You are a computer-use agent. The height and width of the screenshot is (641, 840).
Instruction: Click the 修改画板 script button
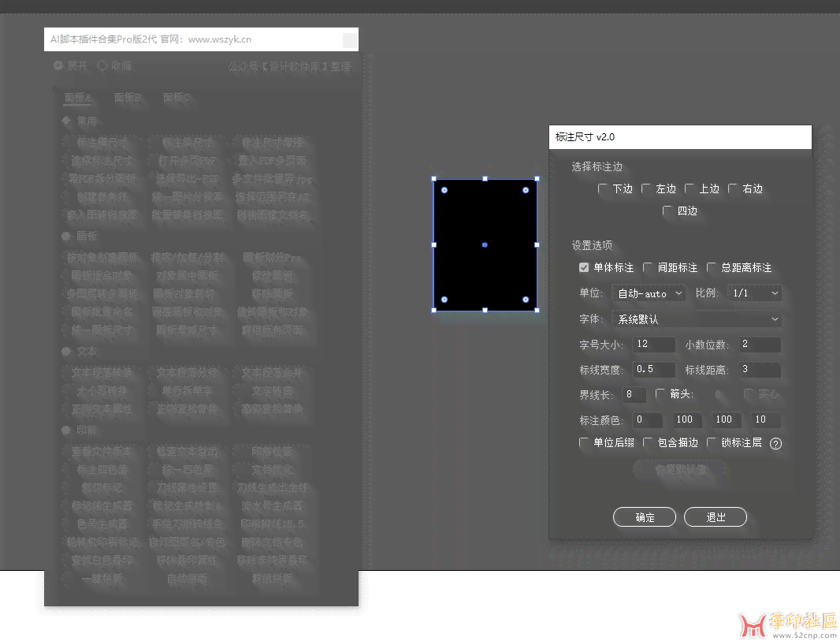pyautogui.click(x=272, y=276)
